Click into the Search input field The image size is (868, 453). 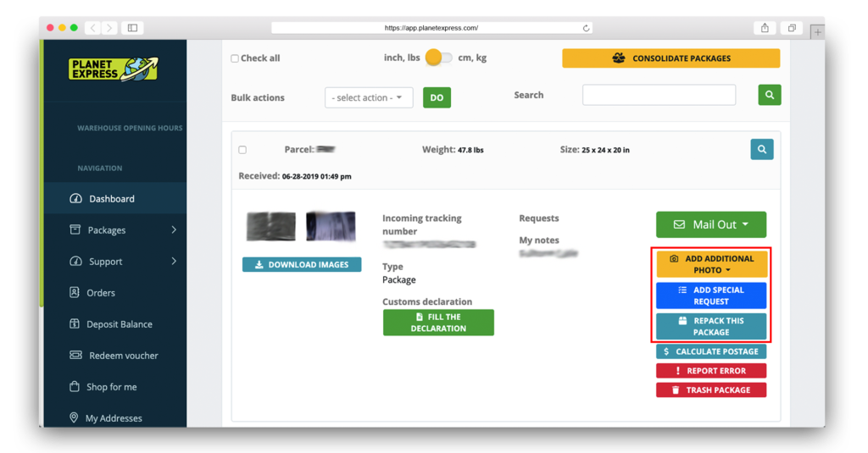point(659,95)
